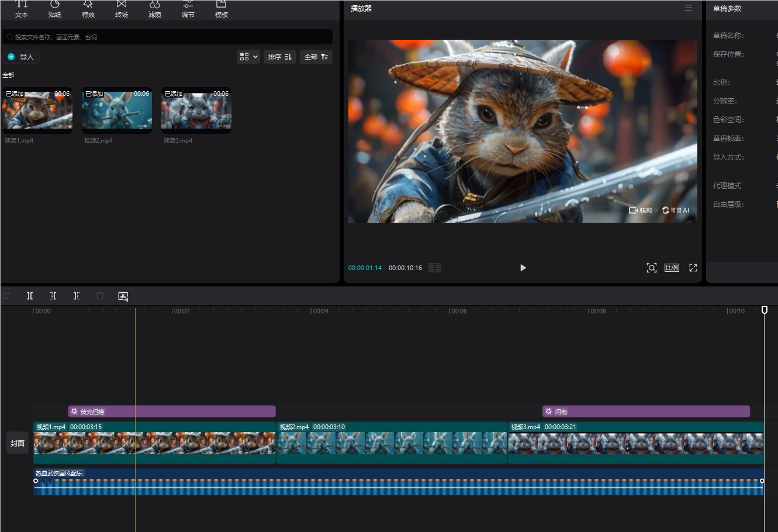The image size is (778, 532).
Task: Click the redo arrow in timeline toolbar
Action: click(x=6, y=296)
